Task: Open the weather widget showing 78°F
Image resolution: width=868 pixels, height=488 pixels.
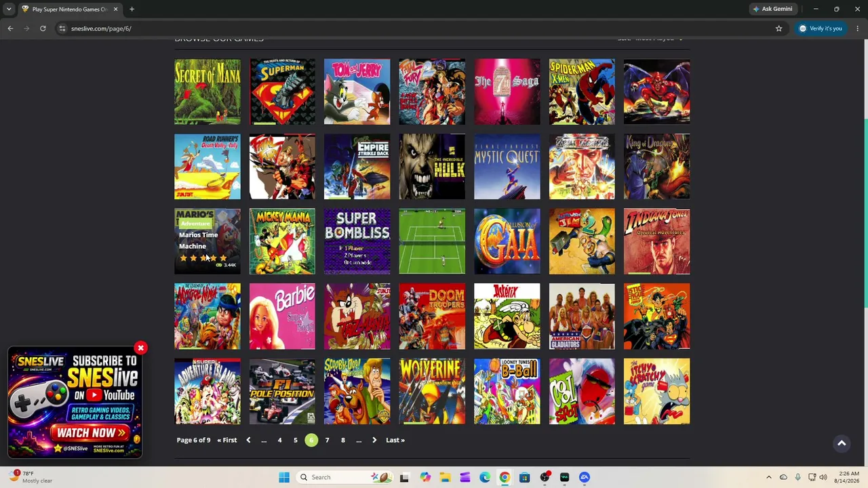Action: [x=31, y=477]
